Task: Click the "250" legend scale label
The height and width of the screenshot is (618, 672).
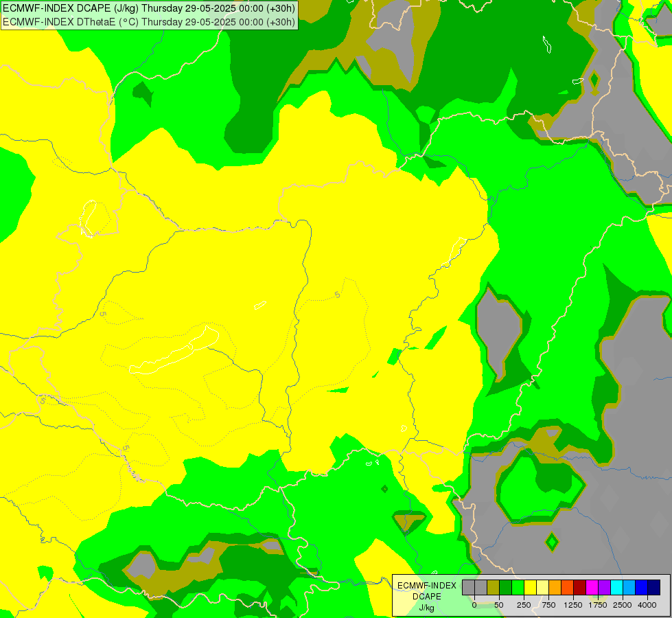Action: pyautogui.click(x=524, y=605)
